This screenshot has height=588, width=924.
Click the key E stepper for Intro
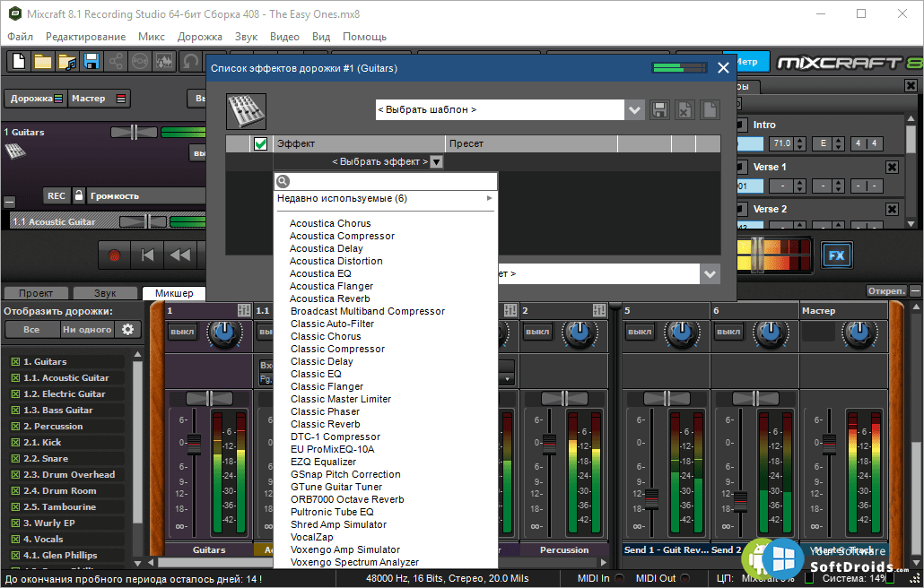pyautogui.click(x=839, y=143)
